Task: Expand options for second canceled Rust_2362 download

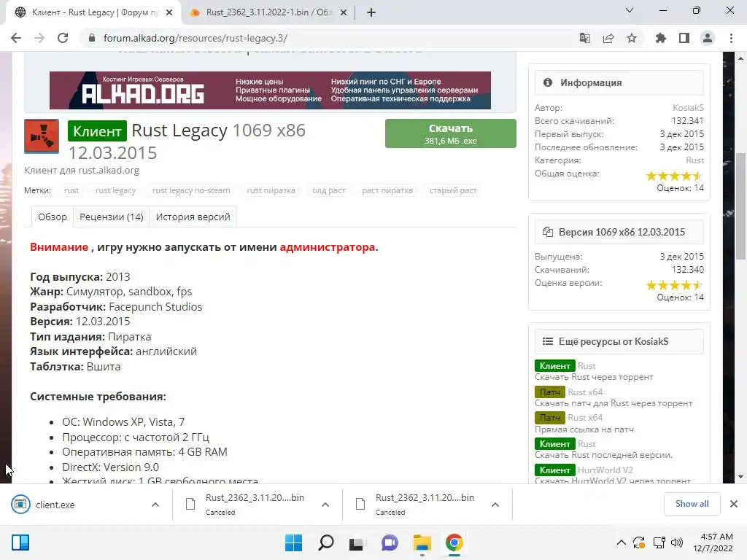Action: click(x=495, y=505)
